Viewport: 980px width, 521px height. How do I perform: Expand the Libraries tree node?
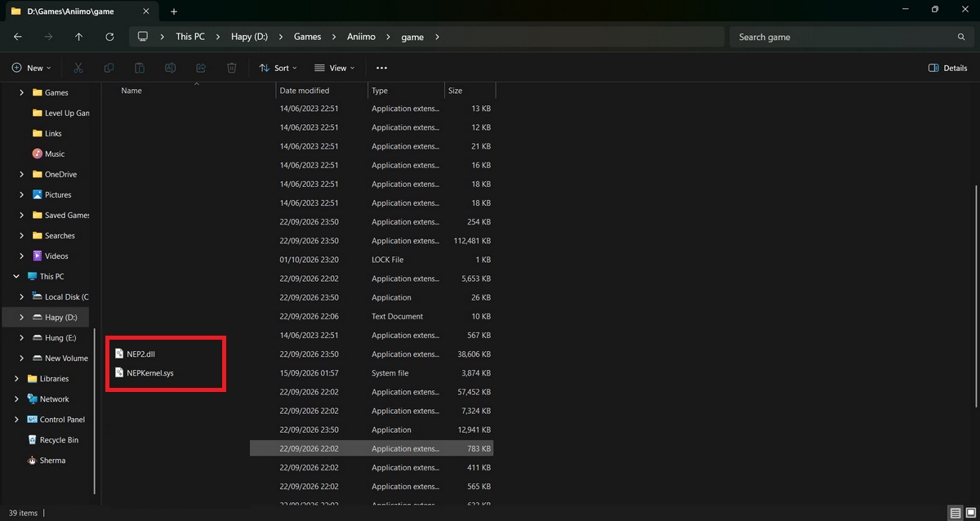(16, 379)
